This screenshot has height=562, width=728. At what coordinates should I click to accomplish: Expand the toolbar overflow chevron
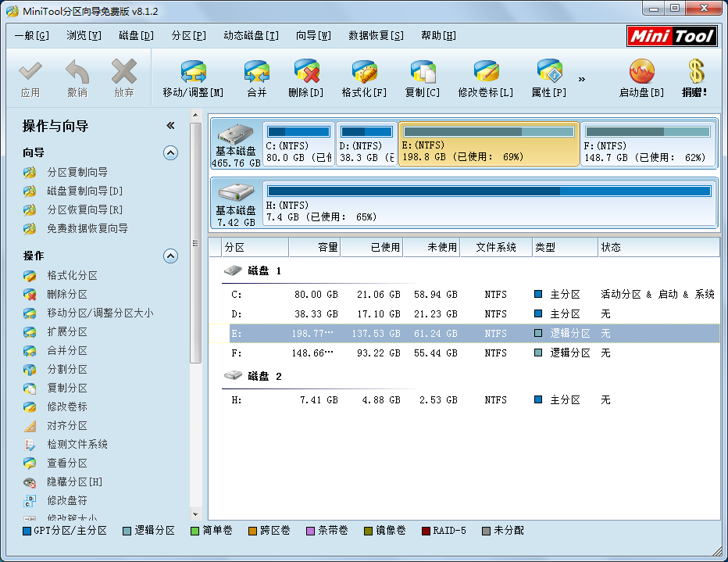582,79
